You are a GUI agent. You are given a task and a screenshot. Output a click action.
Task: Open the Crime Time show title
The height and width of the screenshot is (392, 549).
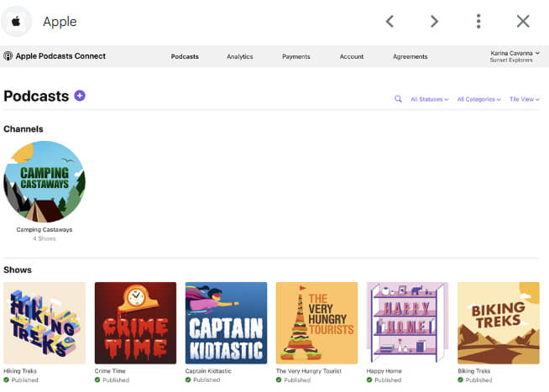pos(110,371)
